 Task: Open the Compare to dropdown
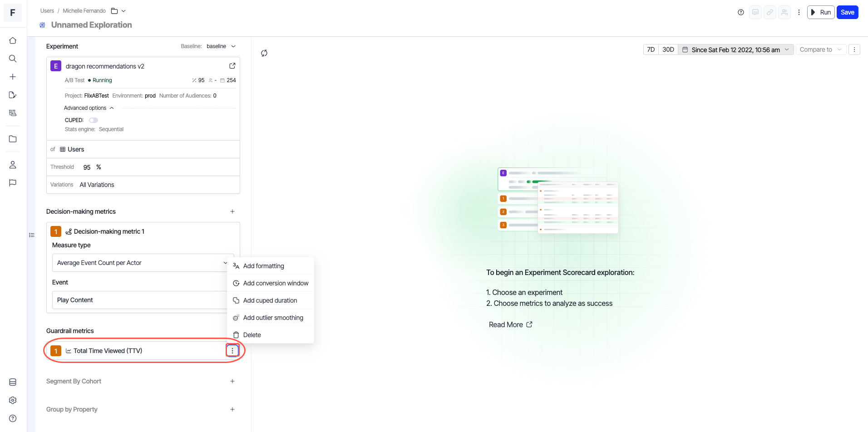coord(820,49)
